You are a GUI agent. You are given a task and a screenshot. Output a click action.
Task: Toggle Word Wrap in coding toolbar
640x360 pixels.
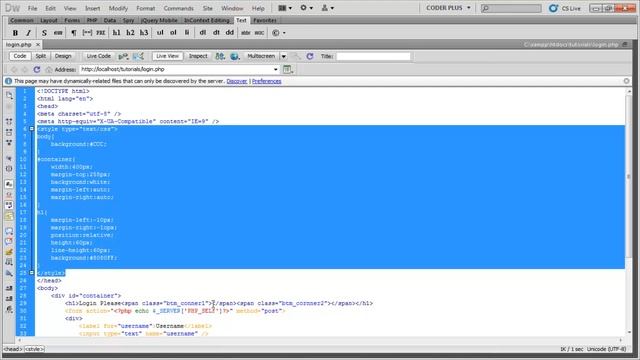9,205
